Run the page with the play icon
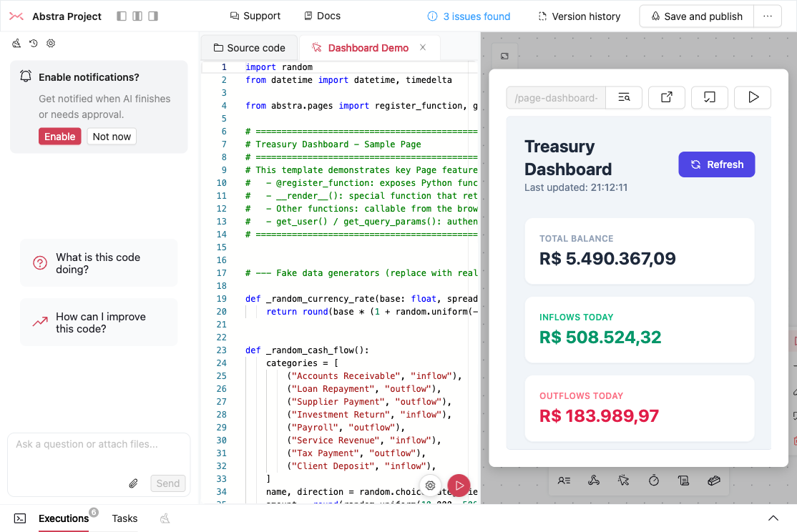797x532 pixels. tap(752, 97)
